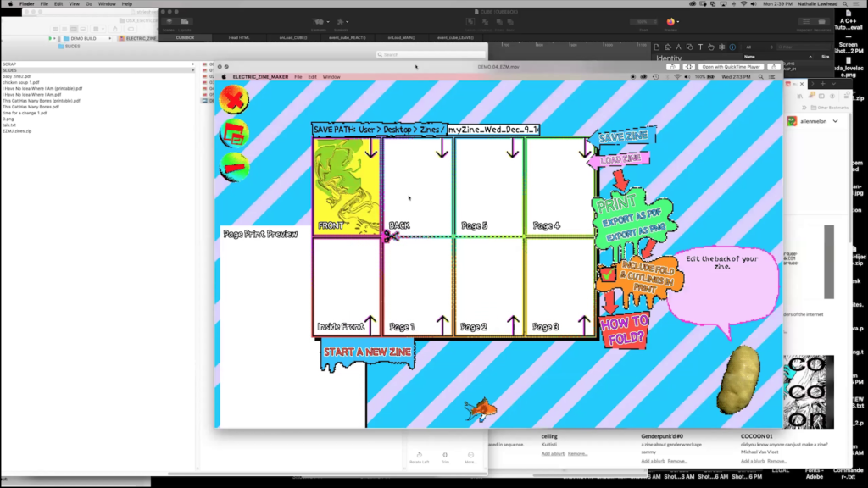Switch to the Head HTML tab in Hype
This screenshot has height=488, width=868.
pyautogui.click(x=238, y=37)
